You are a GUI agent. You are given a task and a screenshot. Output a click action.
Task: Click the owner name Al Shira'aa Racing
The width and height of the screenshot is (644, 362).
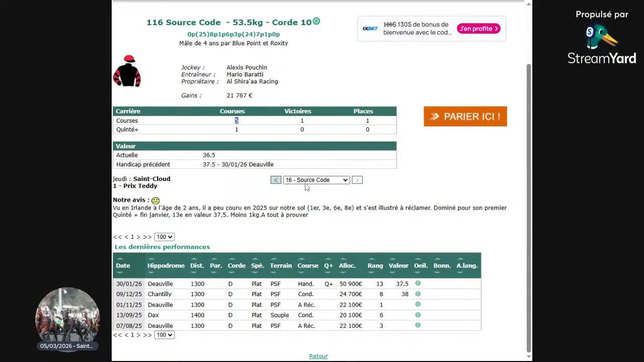(252, 81)
